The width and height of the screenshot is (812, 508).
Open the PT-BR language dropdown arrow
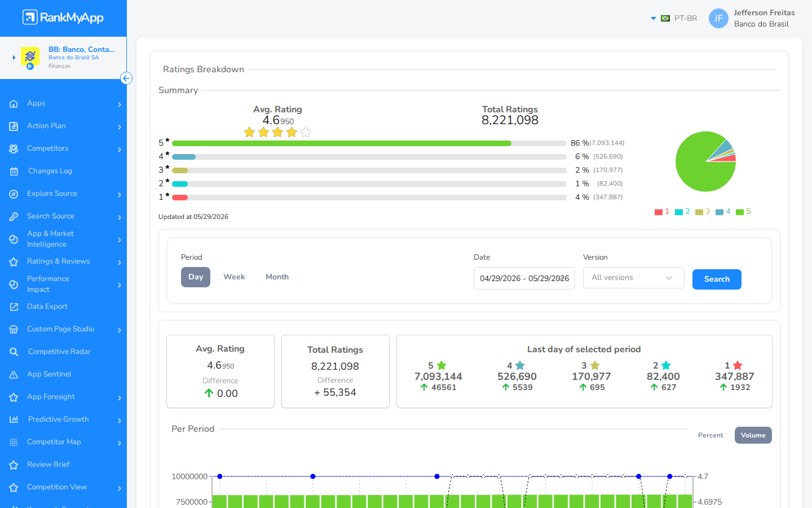654,19
